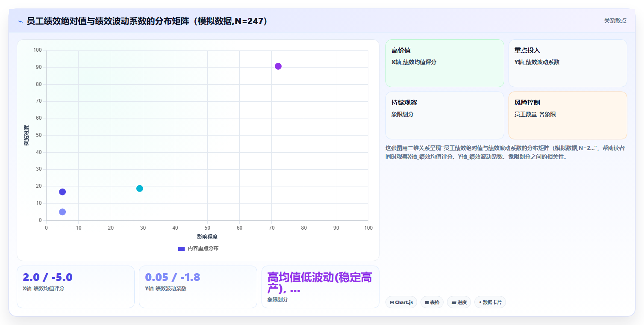Select the 数据卡片 tag
Image resolution: width=644 pixels, height=325 pixels.
point(490,302)
